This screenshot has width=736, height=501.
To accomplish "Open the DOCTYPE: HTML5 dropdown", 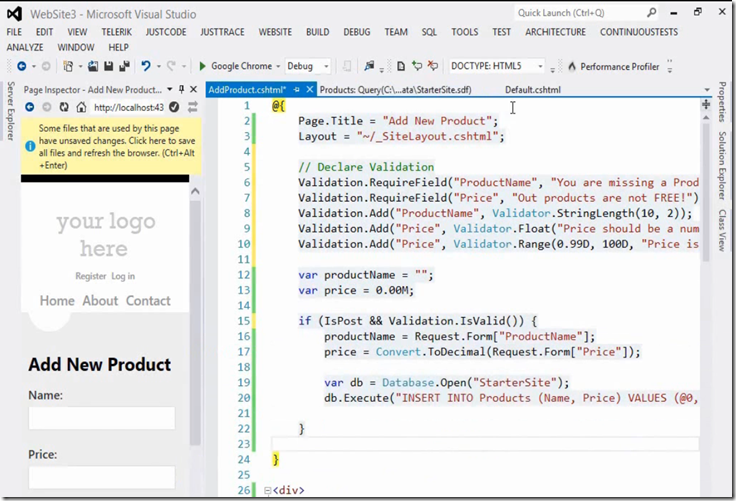I will click(540, 66).
